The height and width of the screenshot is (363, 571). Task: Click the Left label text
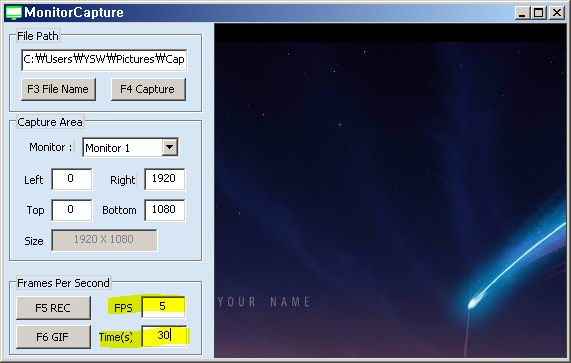click(x=34, y=180)
